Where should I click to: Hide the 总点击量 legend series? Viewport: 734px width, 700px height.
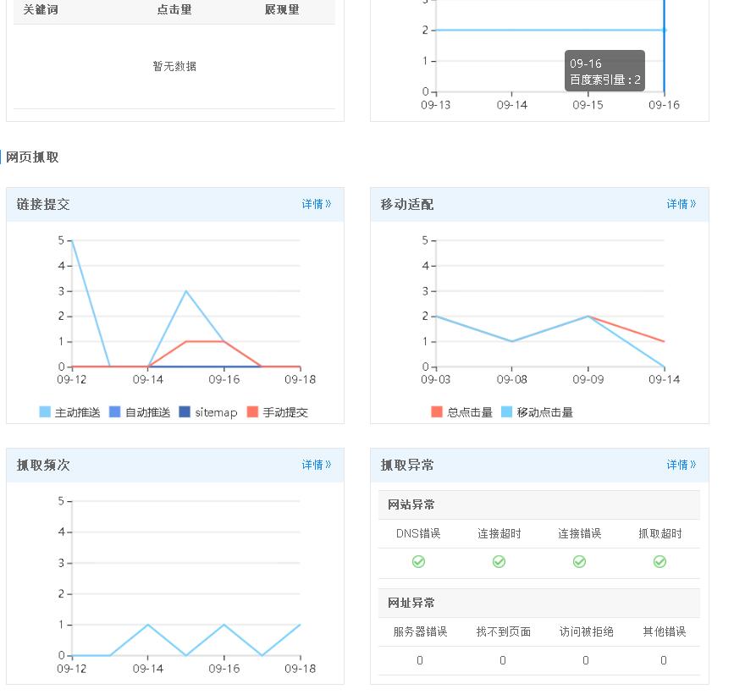(462, 412)
